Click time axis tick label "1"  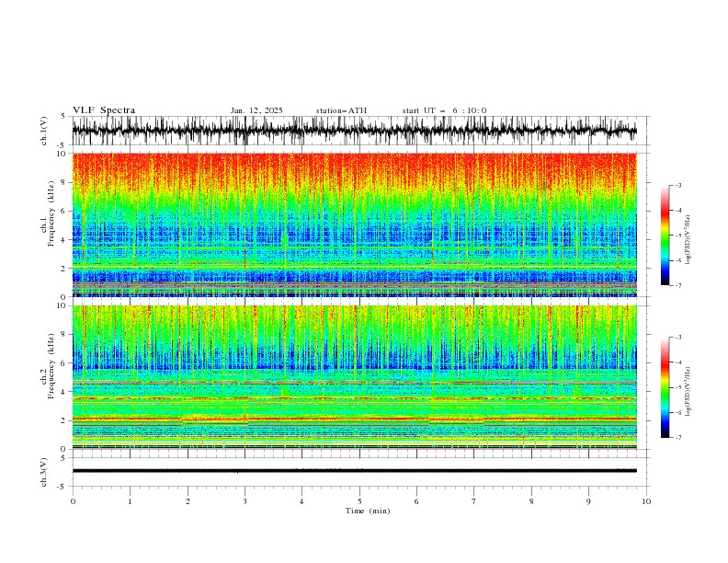click(130, 501)
